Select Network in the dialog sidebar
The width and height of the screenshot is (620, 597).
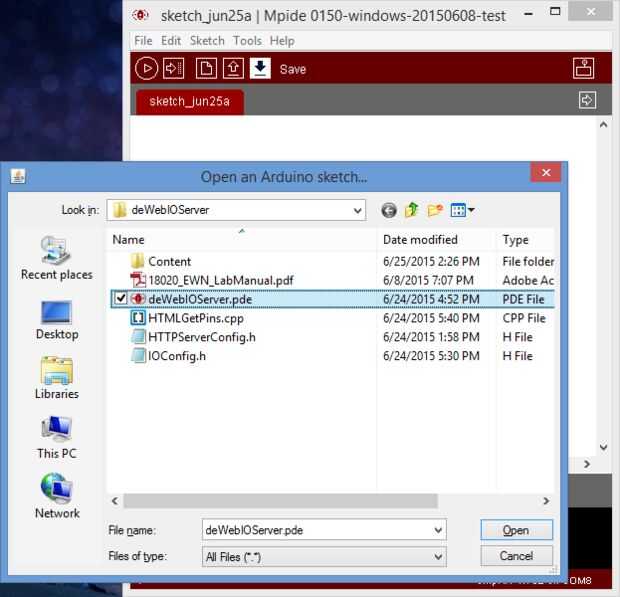57,496
